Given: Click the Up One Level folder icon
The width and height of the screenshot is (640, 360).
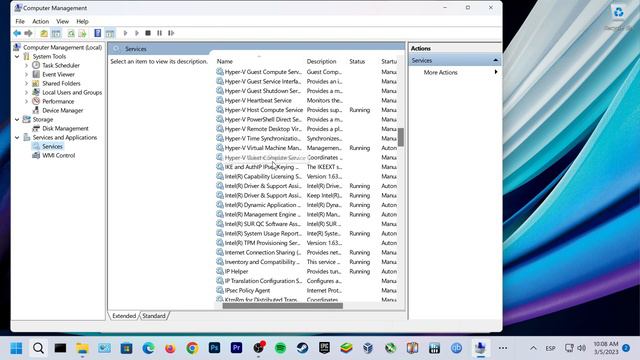Looking at the screenshot, I should click(x=44, y=33).
